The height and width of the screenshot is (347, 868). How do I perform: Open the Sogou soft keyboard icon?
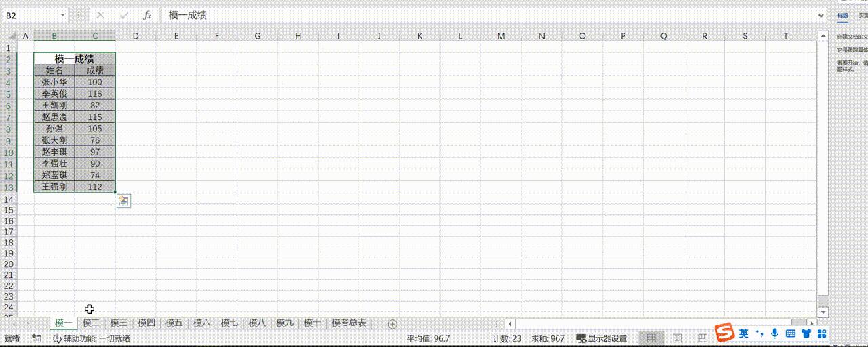[791, 333]
